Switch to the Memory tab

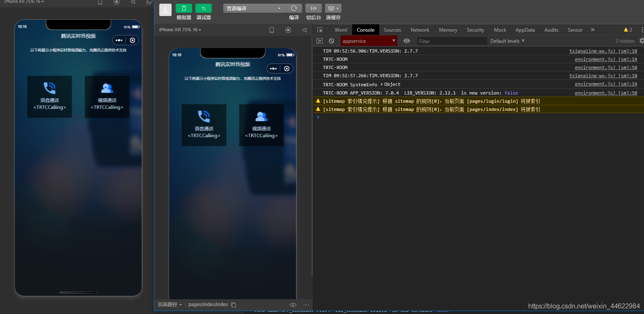click(448, 30)
